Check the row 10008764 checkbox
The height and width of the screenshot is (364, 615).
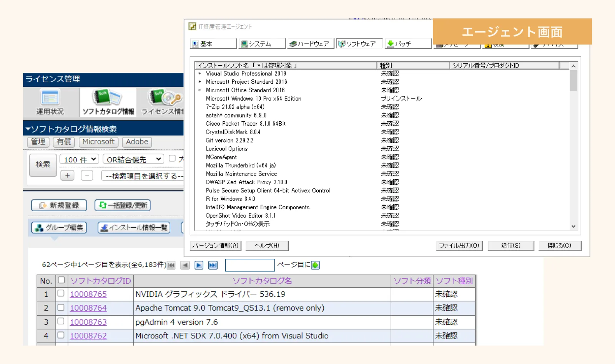[x=61, y=307]
